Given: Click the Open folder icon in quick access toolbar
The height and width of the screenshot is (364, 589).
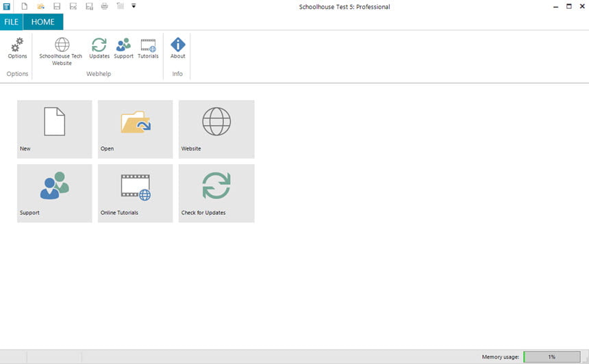Looking at the screenshot, I should click(x=40, y=6).
